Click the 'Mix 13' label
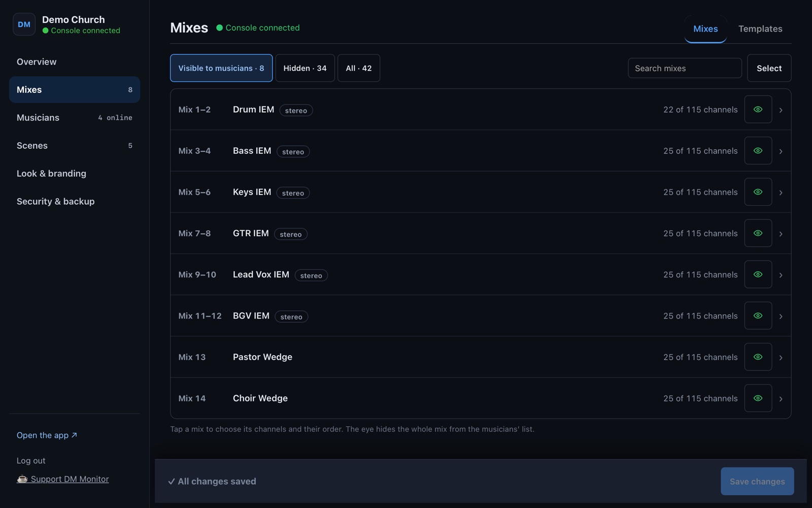 point(192,357)
